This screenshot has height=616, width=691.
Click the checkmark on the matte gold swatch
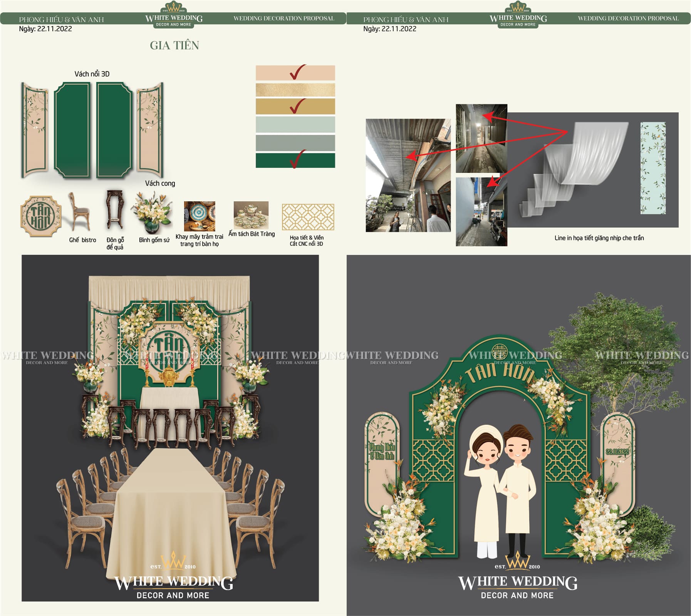point(297,106)
